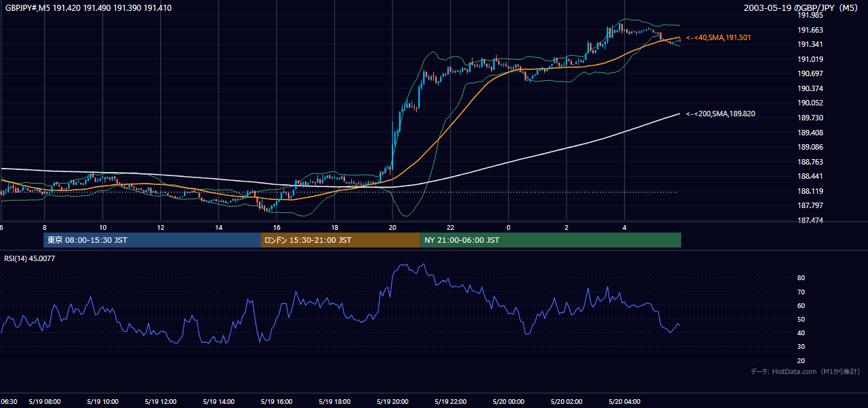Click price level 187.474 on the axis

click(810, 220)
